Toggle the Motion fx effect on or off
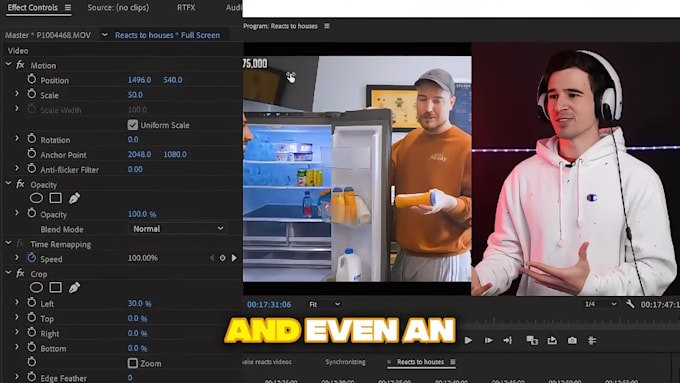Screen dimensions: 680x383 tap(20, 65)
